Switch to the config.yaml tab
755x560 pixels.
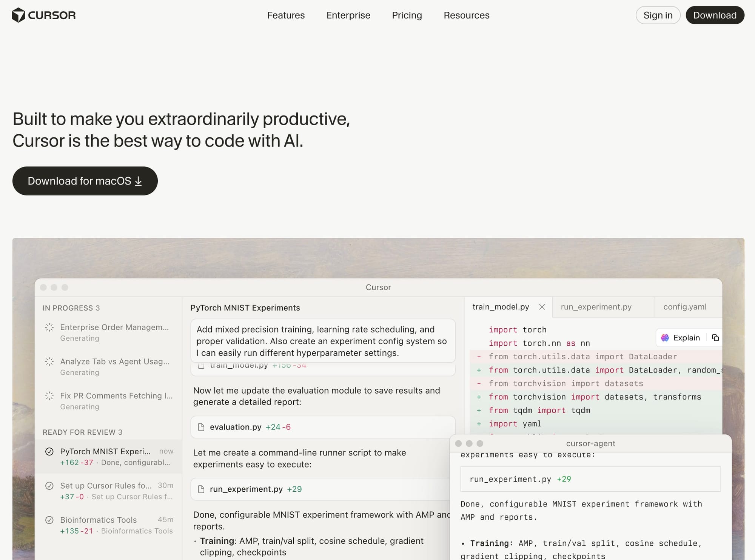[685, 307]
